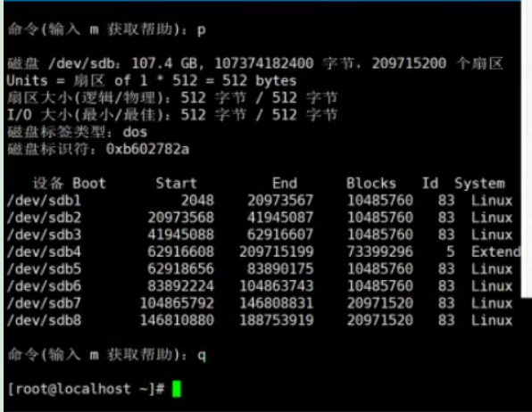Click start sector value 83892224
532x412 pixels.
(181, 286)
